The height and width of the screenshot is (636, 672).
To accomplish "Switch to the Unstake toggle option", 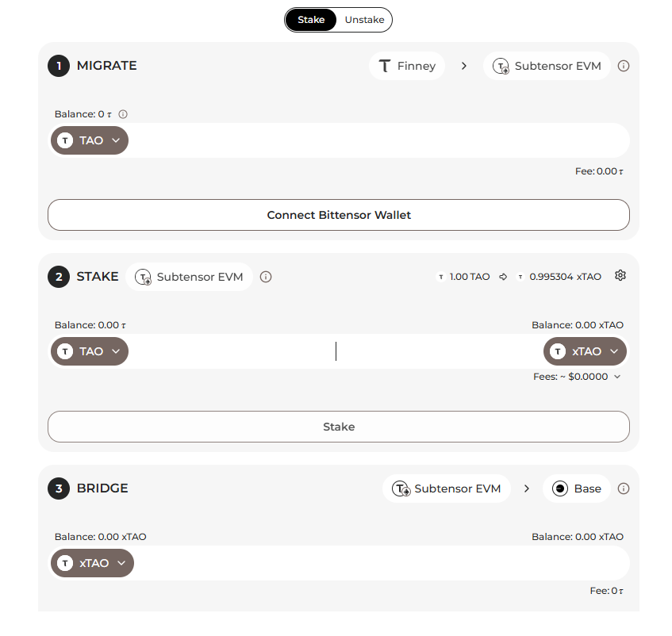I will pyautogui.click(x=364, y=20).
